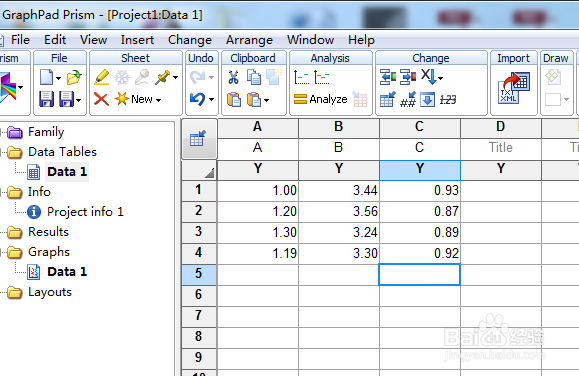Click the Paste Special clipboard icon

254,99
